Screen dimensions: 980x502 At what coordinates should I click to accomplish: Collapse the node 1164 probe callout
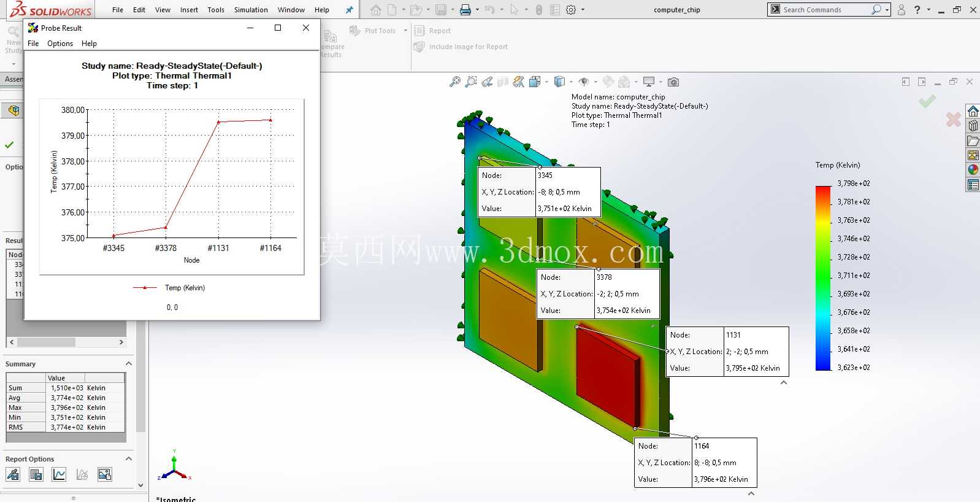click(751, 493)
